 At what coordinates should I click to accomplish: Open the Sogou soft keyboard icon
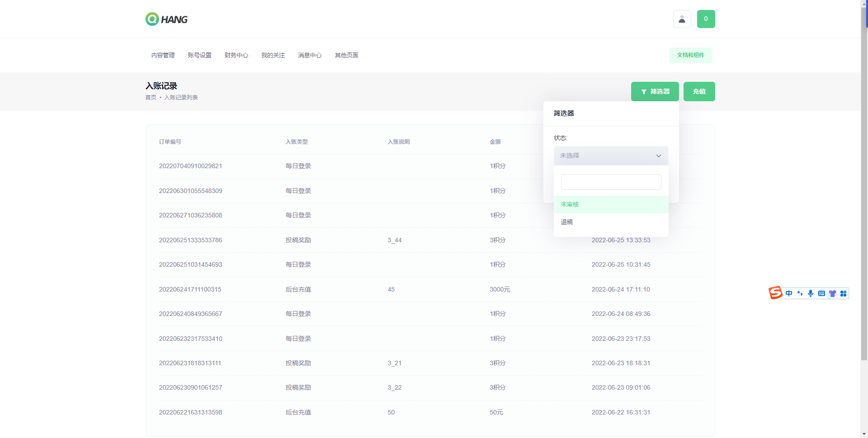[x=821, y=293]
